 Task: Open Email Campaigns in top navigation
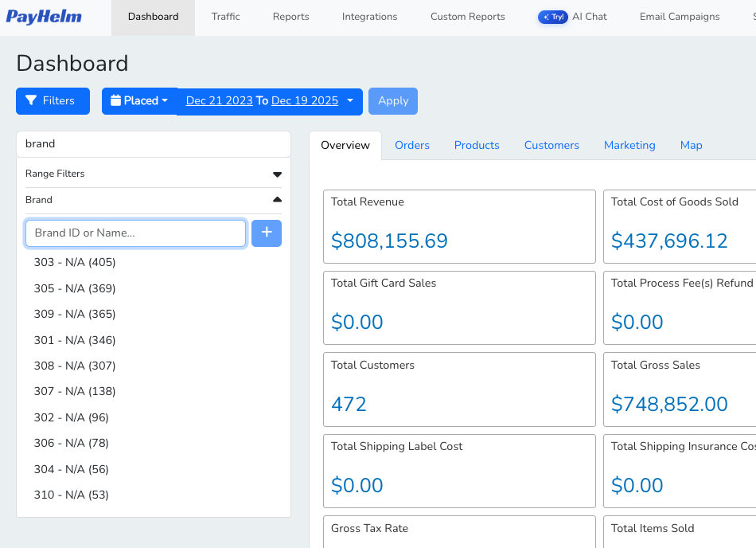tap(680, 17)
